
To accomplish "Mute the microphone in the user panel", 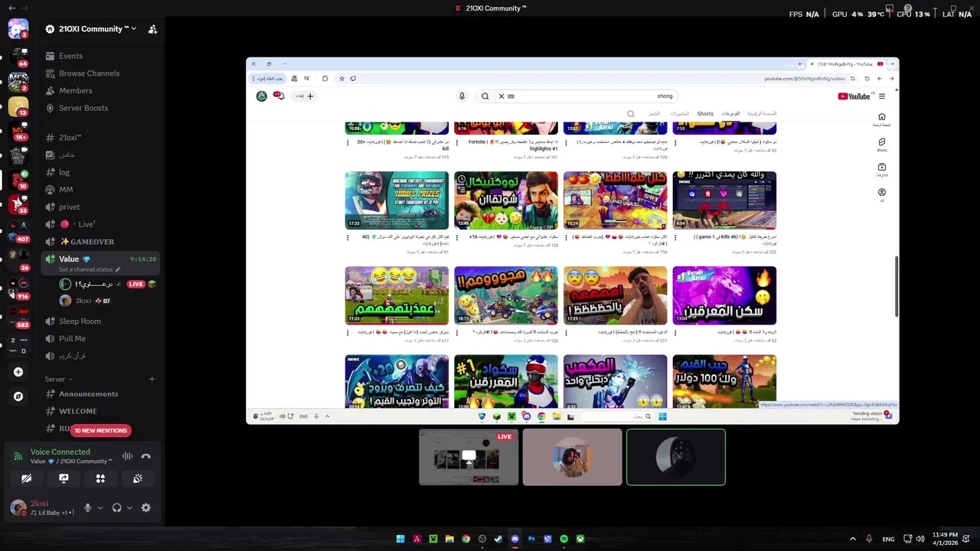I will pos(88,507).
